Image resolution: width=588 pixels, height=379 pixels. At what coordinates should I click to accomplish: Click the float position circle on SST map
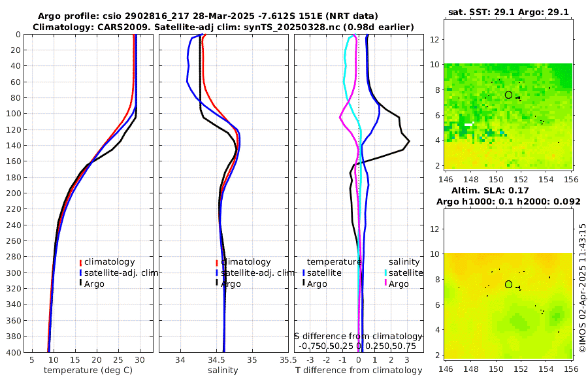tap(508, 95)
